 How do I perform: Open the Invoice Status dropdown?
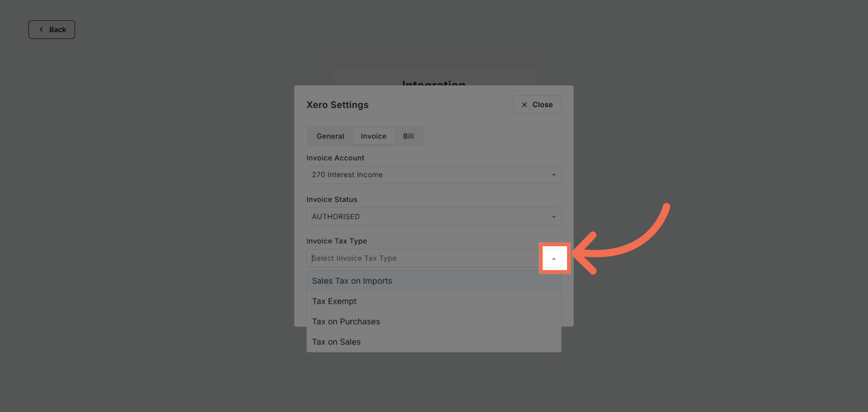(x=434, y=216)
